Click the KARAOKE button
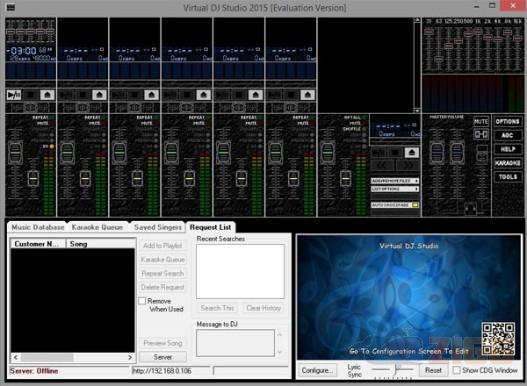Viewport: 527px width, 386px height. point(508,163)
